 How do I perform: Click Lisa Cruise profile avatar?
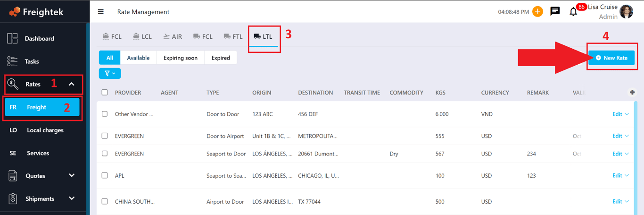(x=627, y=11)
